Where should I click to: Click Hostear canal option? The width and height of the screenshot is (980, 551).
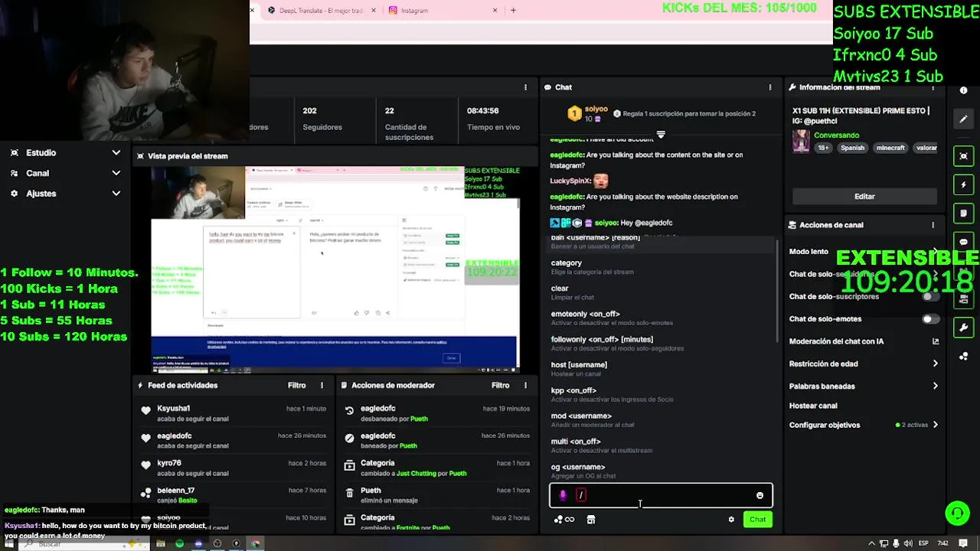813,406
